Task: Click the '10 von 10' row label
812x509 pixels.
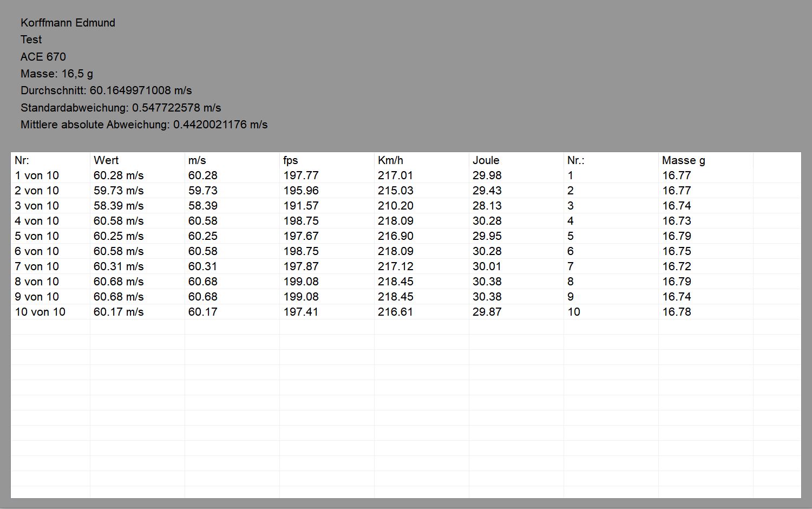Action: 40,312
